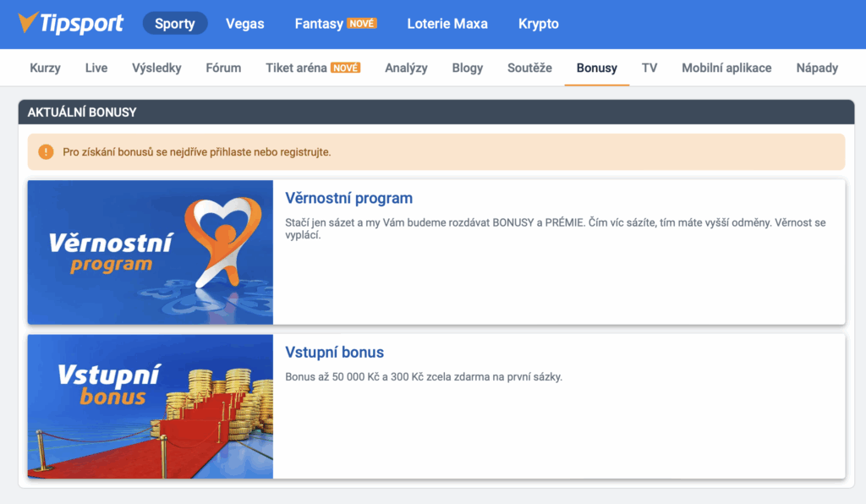Navigate to the Krypto section
The height and width of the screenshot is (504, 866).
(538, 24)
